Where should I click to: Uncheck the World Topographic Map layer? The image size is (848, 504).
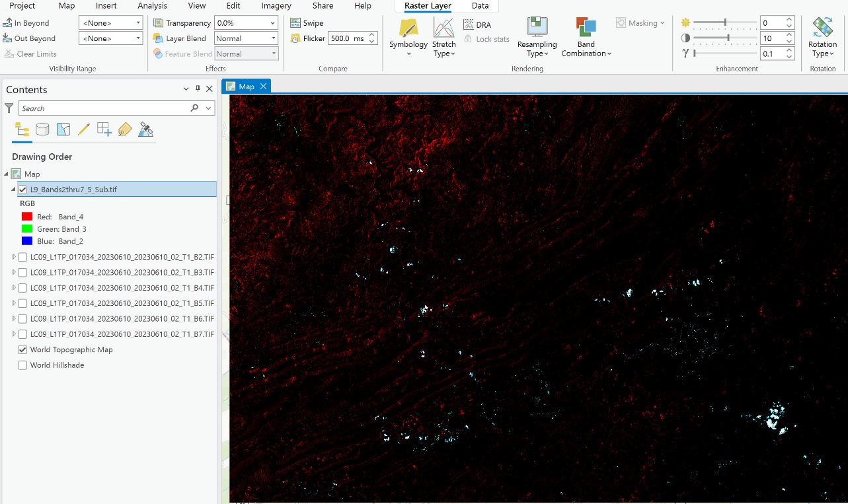click(x=22, y=349)
